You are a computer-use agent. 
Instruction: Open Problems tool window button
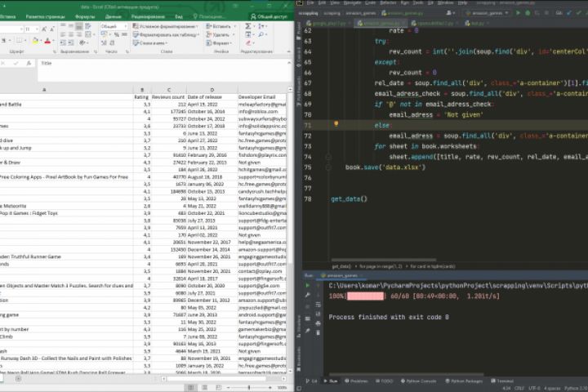tap(356, 381)
